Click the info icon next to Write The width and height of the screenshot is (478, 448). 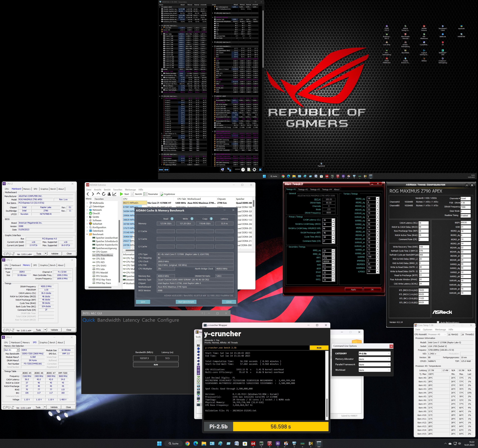click(x=192, y=219)
